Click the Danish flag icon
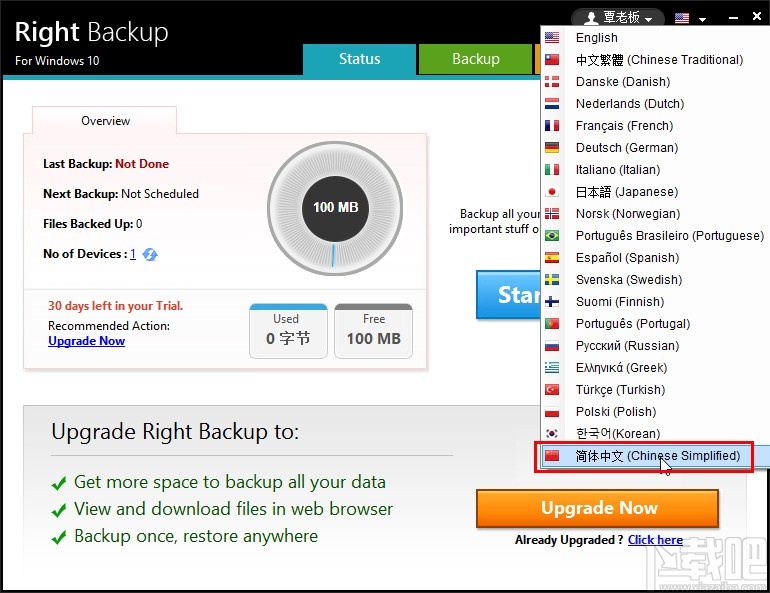 tap(552, 81)
